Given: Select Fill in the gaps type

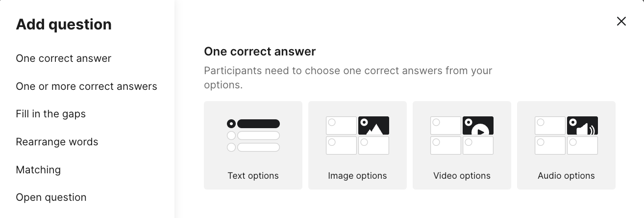Looking at the screenshot, I should click(51, 114).
